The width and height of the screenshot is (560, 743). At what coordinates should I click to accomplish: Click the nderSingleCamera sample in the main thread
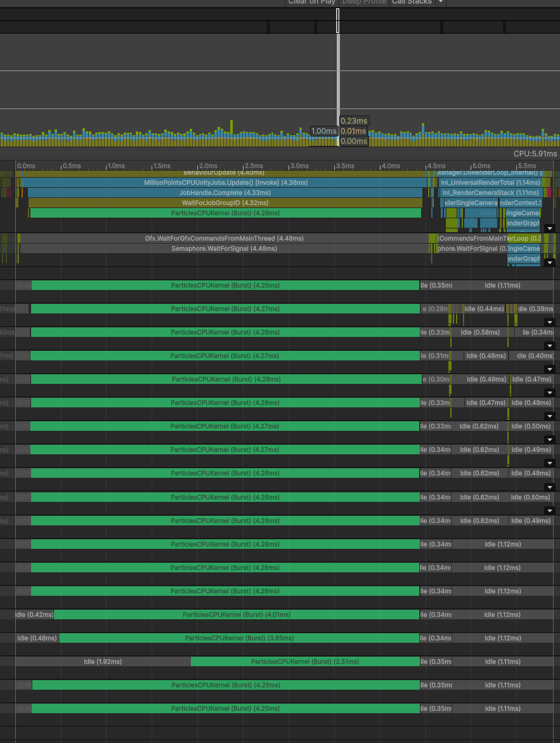[x=469, y=203]
